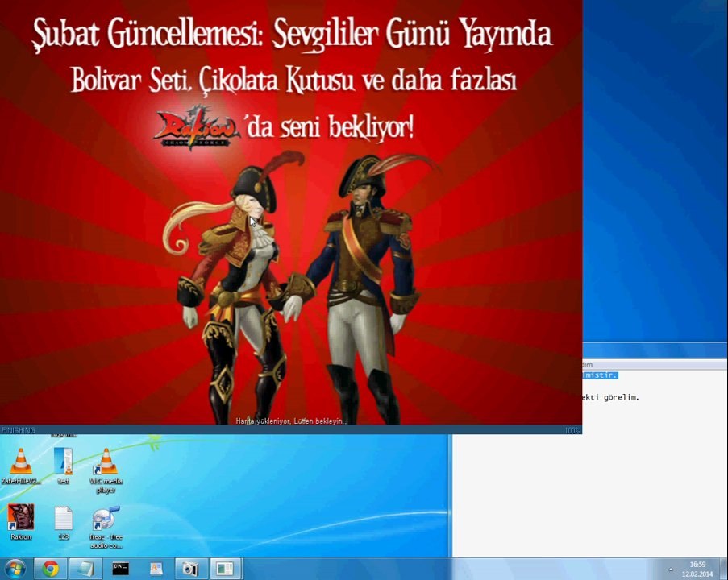Screen dimensions: 728x580
Task: Switch to Google Chrome in taskbar
Action: 51,569
